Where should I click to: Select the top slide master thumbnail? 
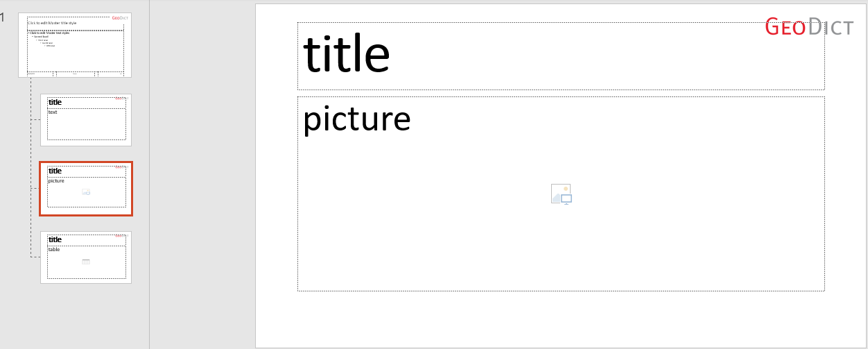click(75, 45)
